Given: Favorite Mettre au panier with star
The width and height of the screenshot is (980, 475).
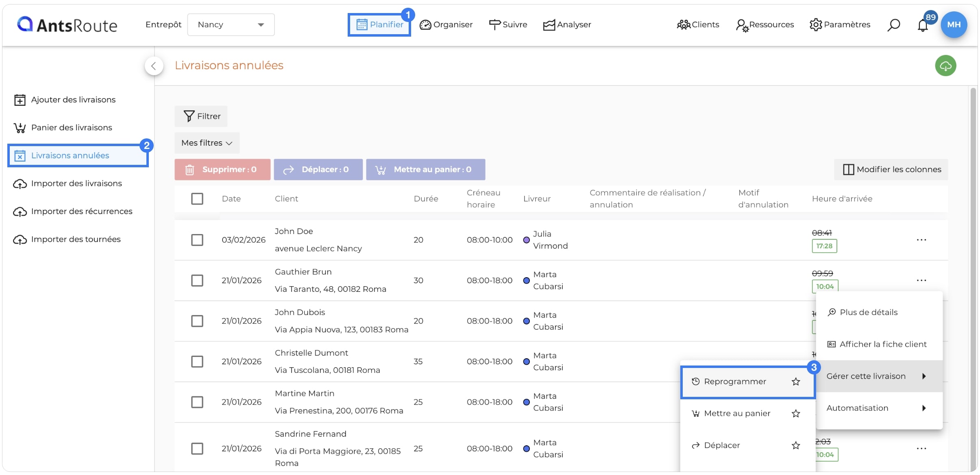Looking at the screenshot, I should point(796,414).
